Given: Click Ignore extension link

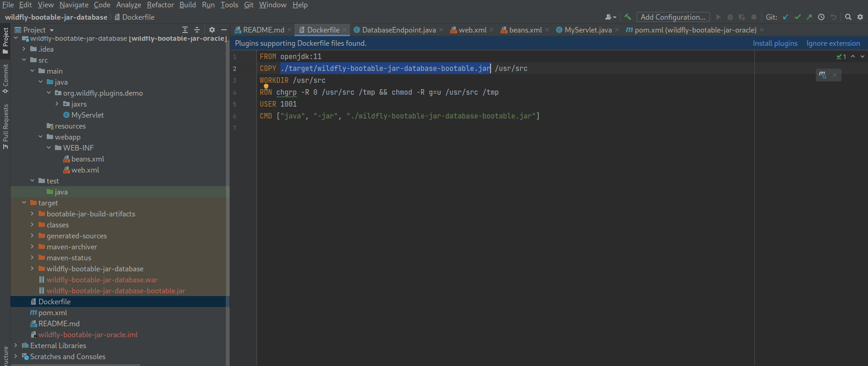Looking at the screenshot, I should coord(833,43).
